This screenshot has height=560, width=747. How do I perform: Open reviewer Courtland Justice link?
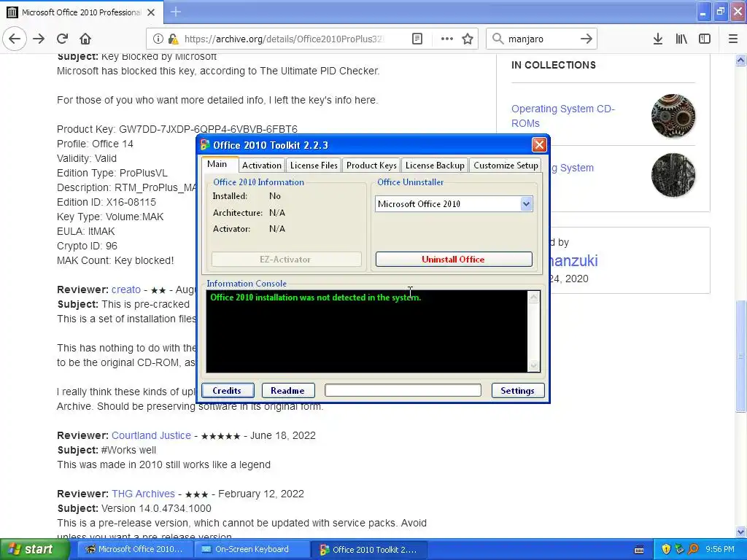(x=151, y=435)
